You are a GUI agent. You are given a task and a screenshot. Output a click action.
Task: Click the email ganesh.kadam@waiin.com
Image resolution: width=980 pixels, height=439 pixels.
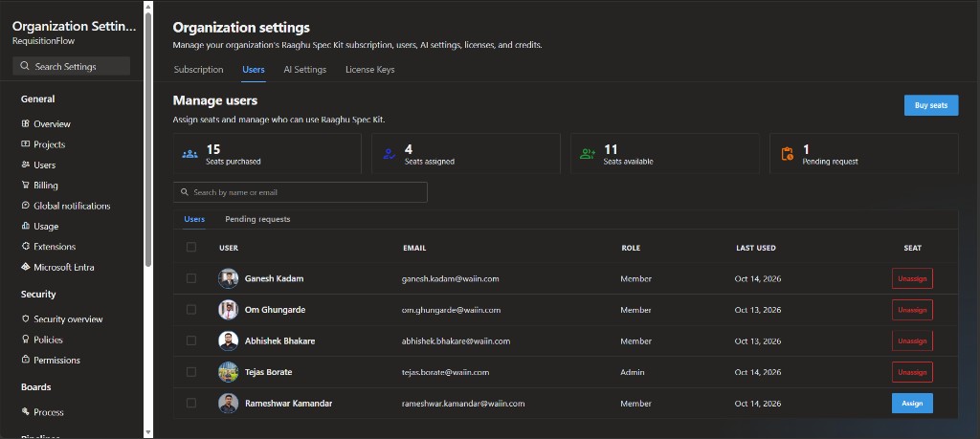450,278
